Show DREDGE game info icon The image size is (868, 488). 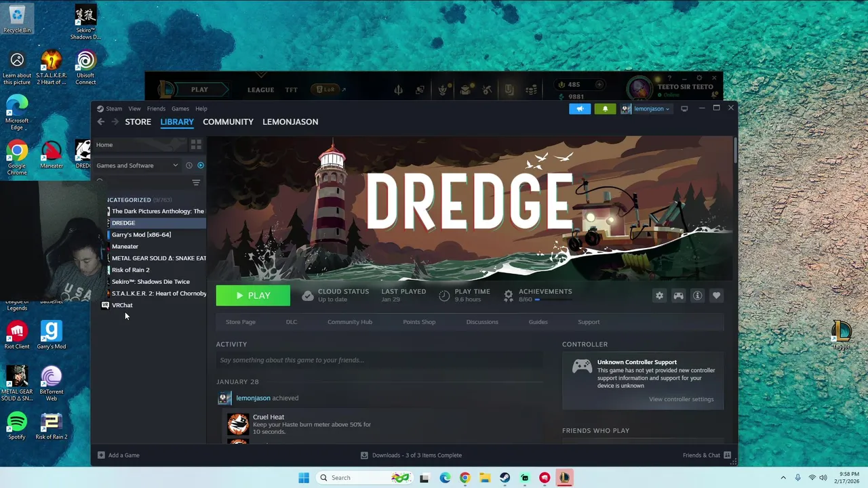[x=697, y=296]
